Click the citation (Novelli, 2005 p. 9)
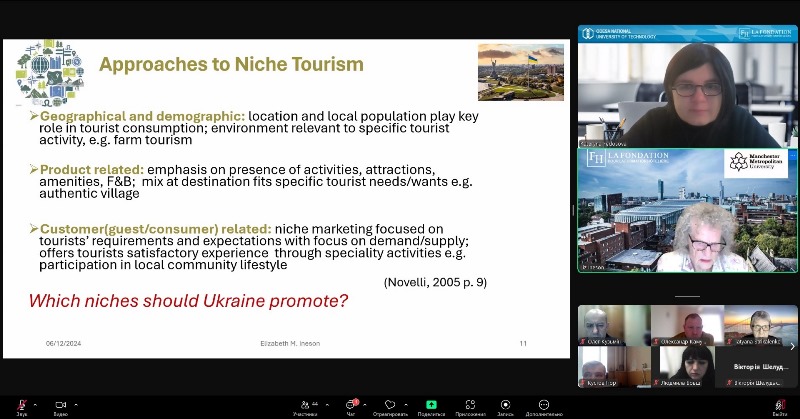800x419 pixels. pyautogui.click(x=435, y=282)
